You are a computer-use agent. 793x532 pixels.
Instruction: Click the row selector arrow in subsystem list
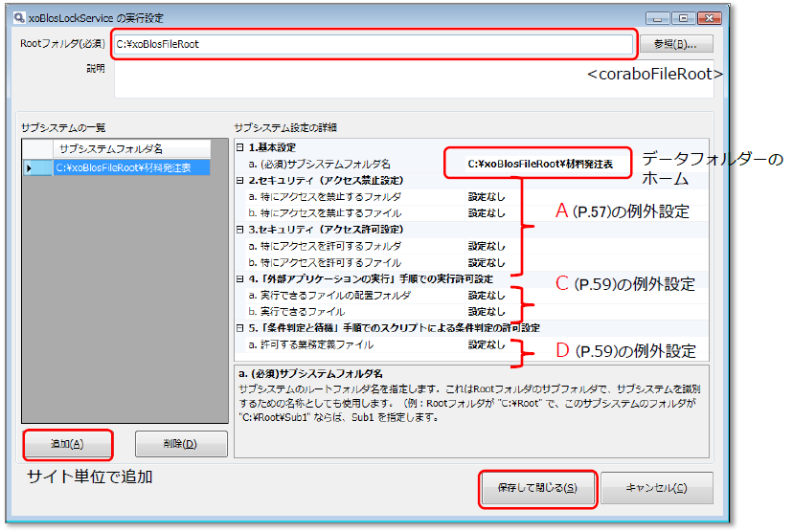29,167
